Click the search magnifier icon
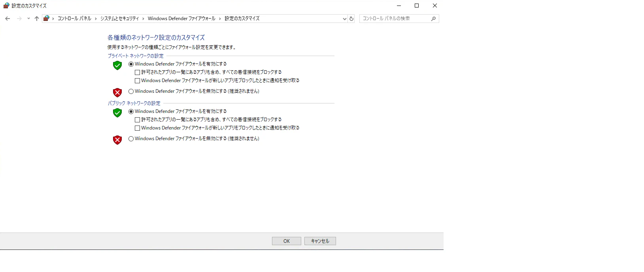This screenshot has width=644, height=272. (434, 19)
